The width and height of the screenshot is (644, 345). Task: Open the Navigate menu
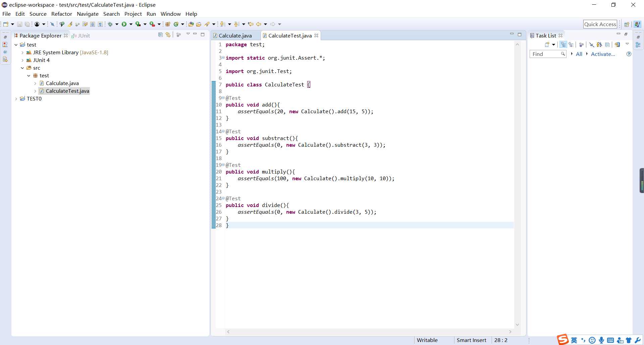pyautogui.click(x=88, y=14)
